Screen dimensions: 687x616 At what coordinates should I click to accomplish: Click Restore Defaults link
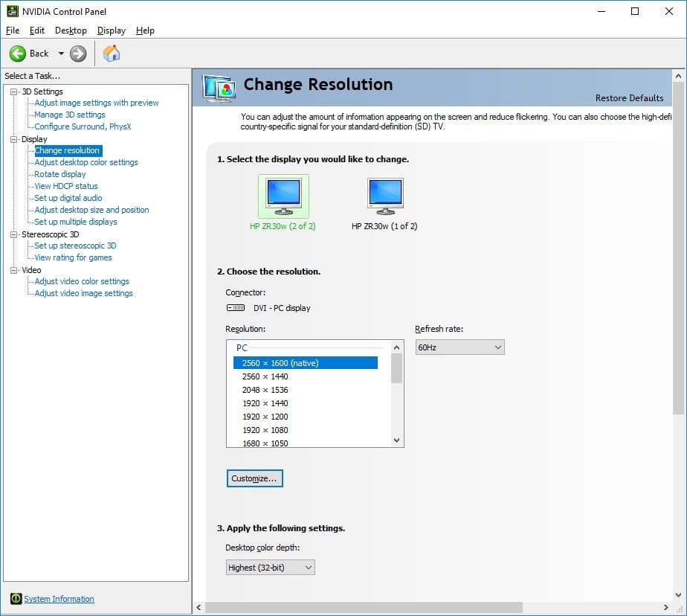pos(629,98)
